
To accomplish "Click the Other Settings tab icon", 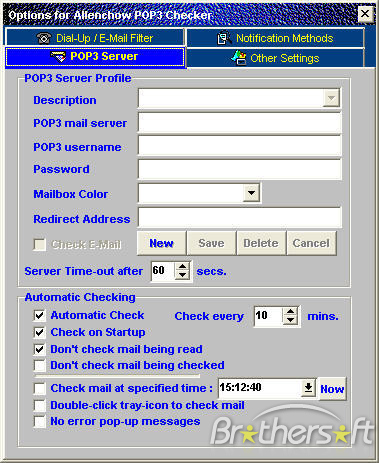I will point(239,58).
